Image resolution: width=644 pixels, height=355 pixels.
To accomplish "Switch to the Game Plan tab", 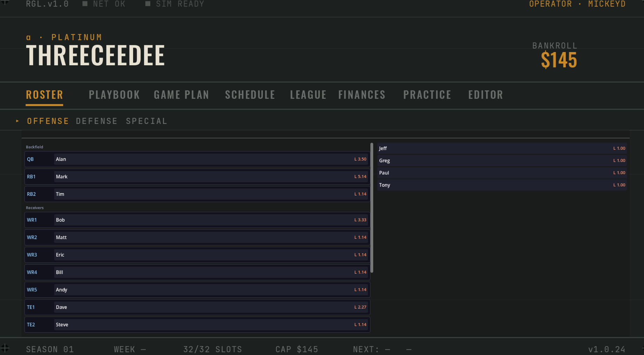I will (x=181, y=95).
